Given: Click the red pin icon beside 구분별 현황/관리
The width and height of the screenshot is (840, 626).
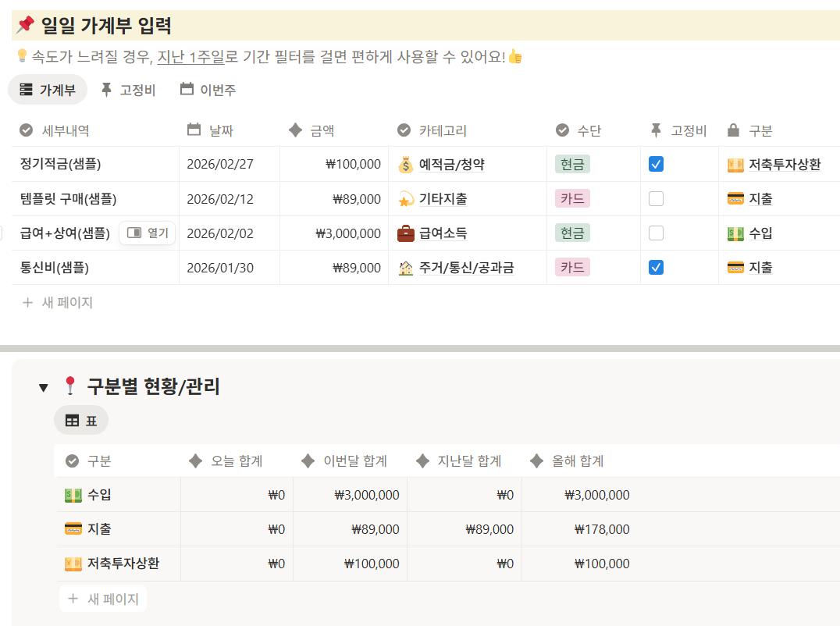Looking at the screenshot, I should click(70, 386).
